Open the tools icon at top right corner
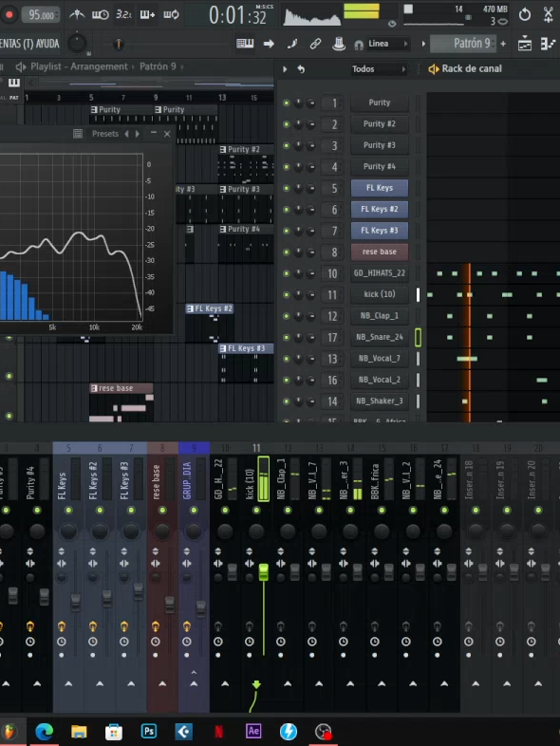Image resolution: width=560 pixels, height=746 pixels. [549, 15]
